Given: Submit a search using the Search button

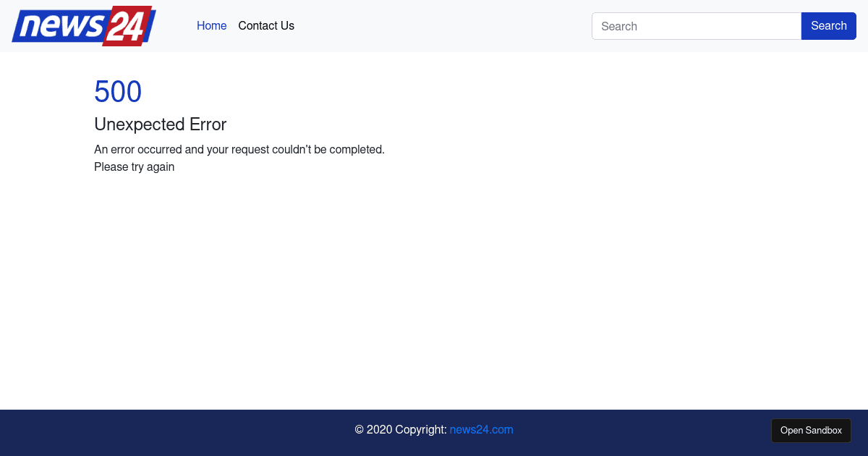Looking at the screenshot, I should (x=828, y=25).
